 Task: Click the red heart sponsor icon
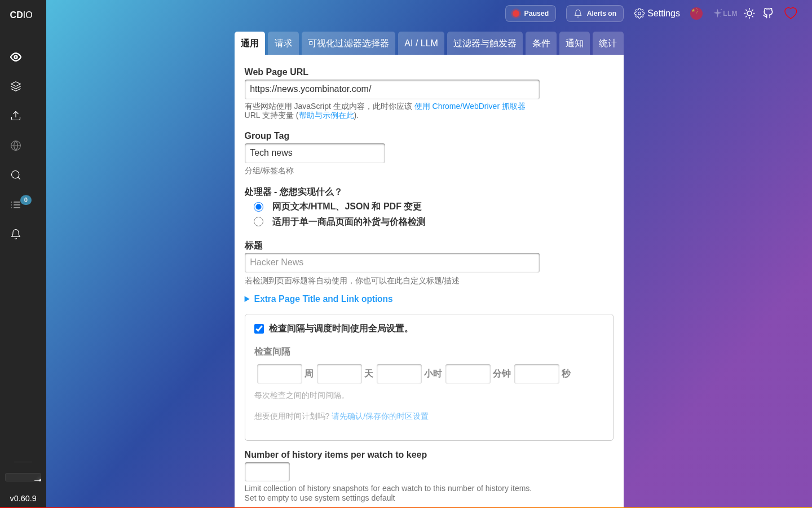791,14
